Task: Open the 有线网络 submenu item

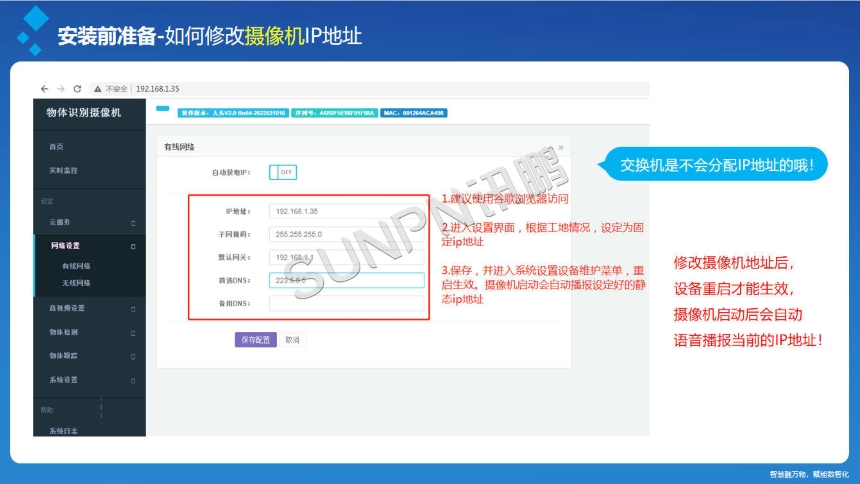Action: click(76, 266)
